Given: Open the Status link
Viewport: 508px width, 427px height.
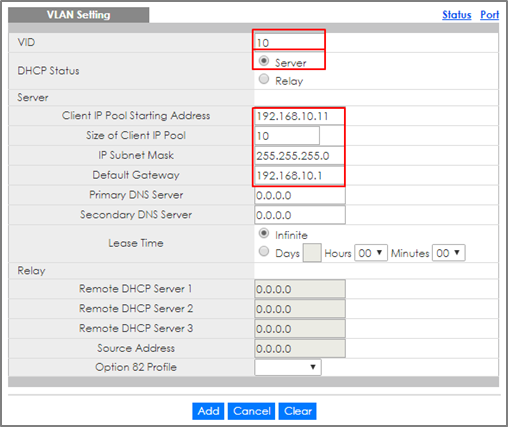Looking at the screenshot, I should [456, 15].
